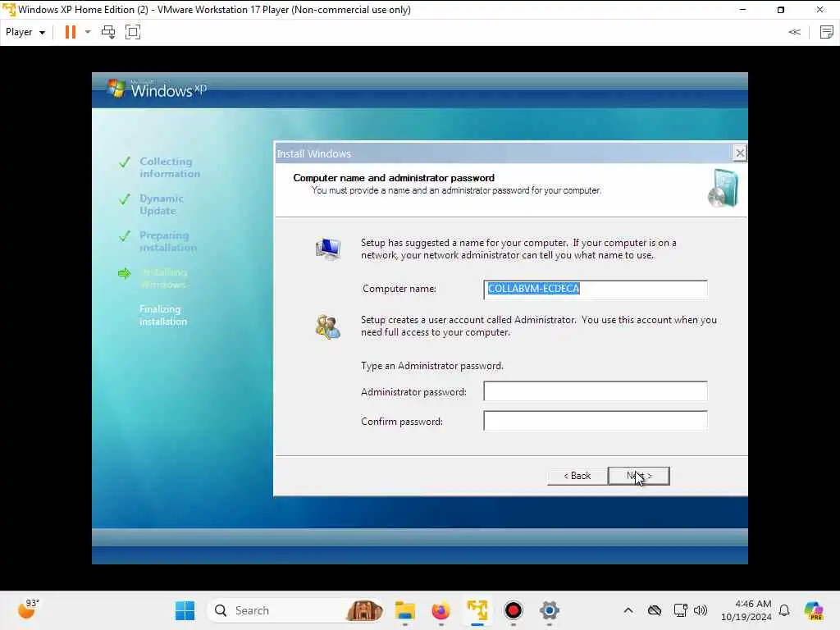The image size is (840, 630).
Task: Open Settings gear from the taskbar
Action: (x=549, y=610)
